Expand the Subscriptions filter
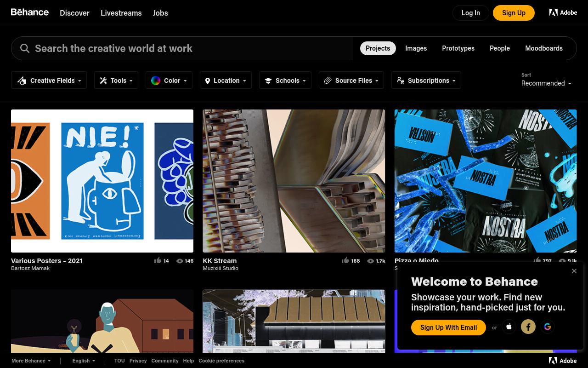Image resolution: width=588 pixels, height=368 pixels. (426, 80)
